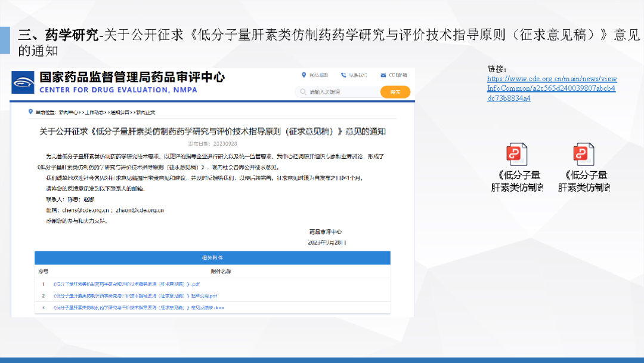Click the keyword search input field
Screen dimensions: 644x363
click(x=340, y=92)
